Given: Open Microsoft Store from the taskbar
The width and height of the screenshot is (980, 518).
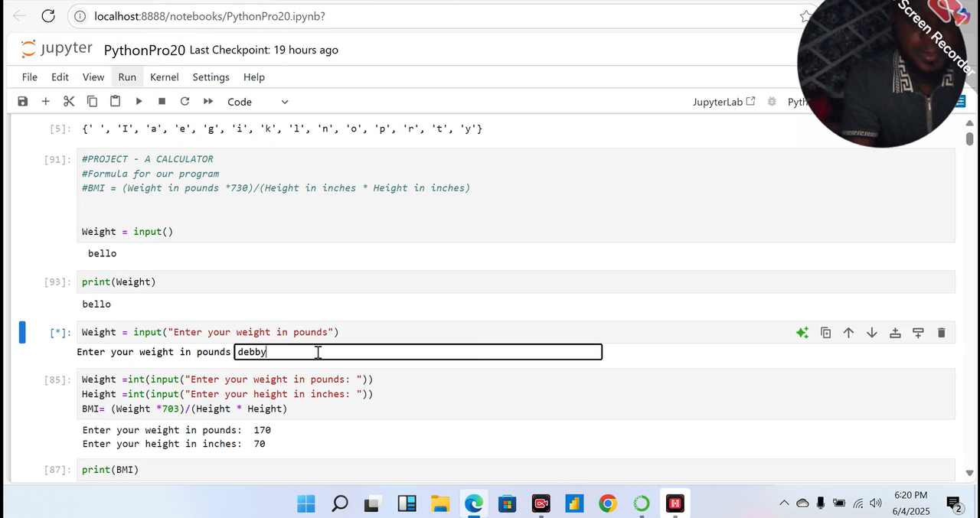Looking at the screenshot, I should [x=507, y=503].
